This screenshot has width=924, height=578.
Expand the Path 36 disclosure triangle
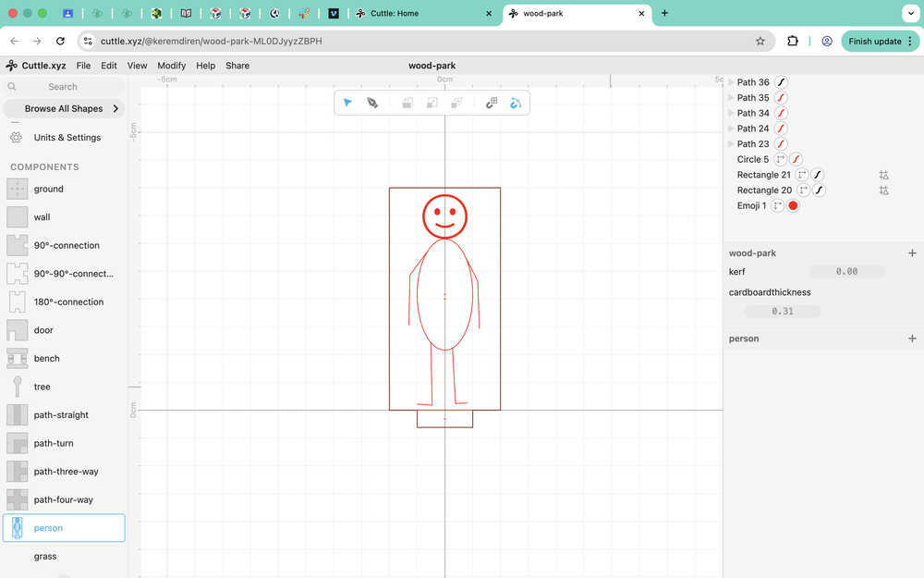[x=731, y=82]
